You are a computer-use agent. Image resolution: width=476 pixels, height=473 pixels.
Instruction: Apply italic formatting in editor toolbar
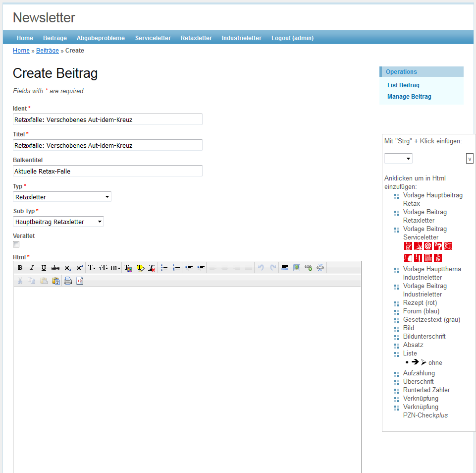[x=32, y=268]
